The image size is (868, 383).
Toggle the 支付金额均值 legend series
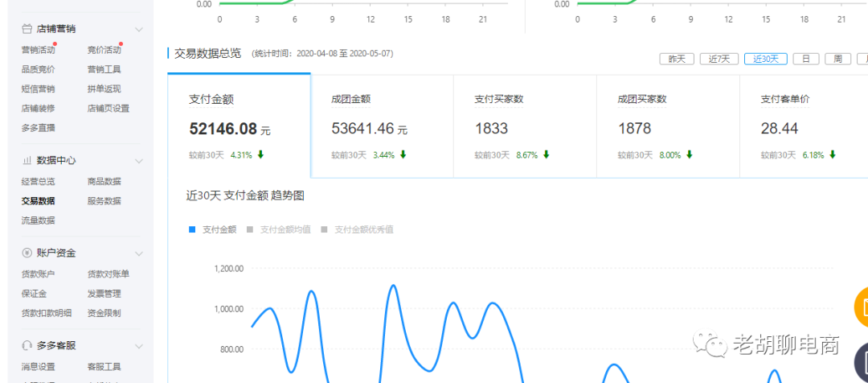278,229
